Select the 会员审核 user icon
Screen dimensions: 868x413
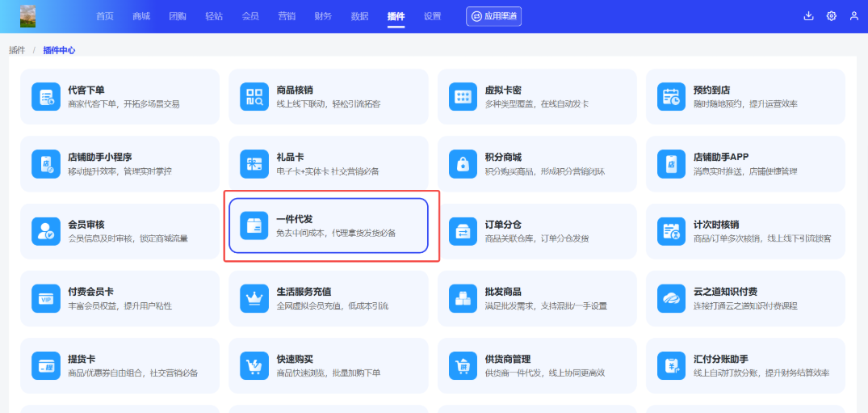(46, 231)
